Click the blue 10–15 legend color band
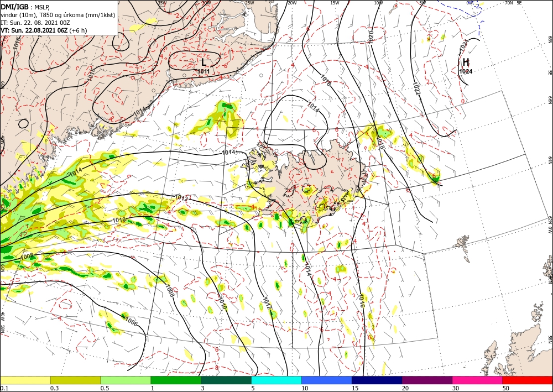553x392 pixels. (x=327, y=380)
